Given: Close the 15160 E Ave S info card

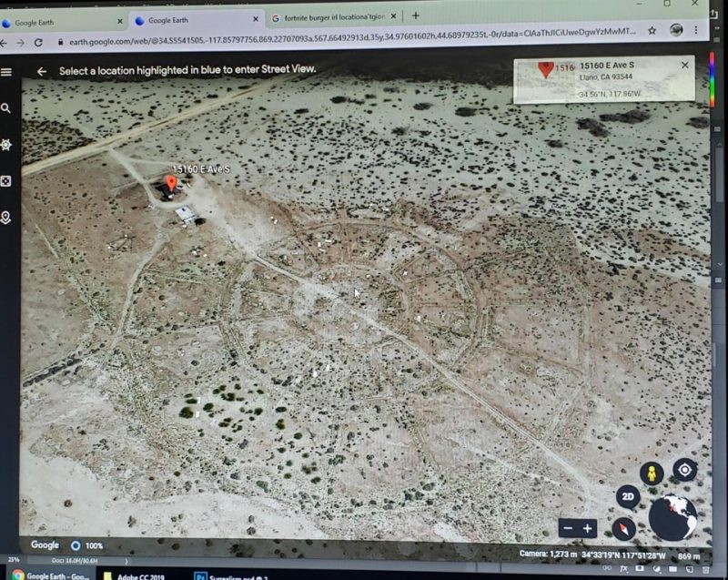Looking at the screenshot, I should pos(685,66).
